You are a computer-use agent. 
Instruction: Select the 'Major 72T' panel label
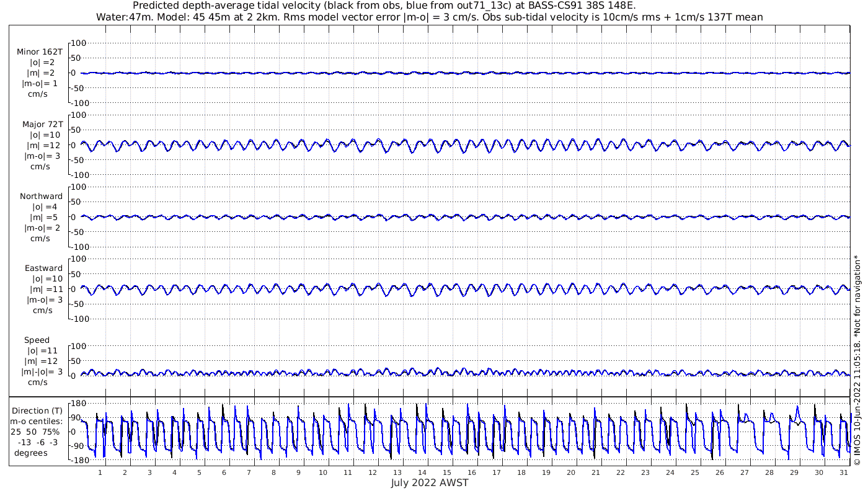coord(42,124)
